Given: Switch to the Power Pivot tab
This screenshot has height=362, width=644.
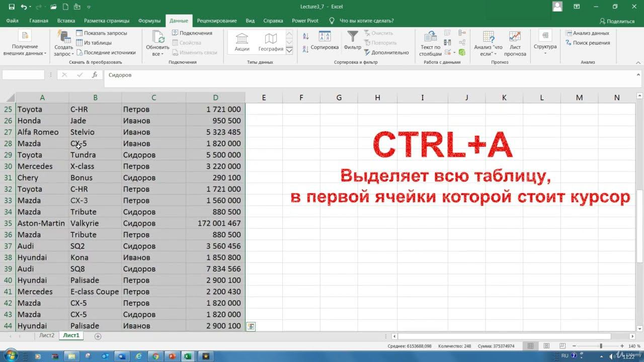Looking at the screenshot, I should point(305,21).
